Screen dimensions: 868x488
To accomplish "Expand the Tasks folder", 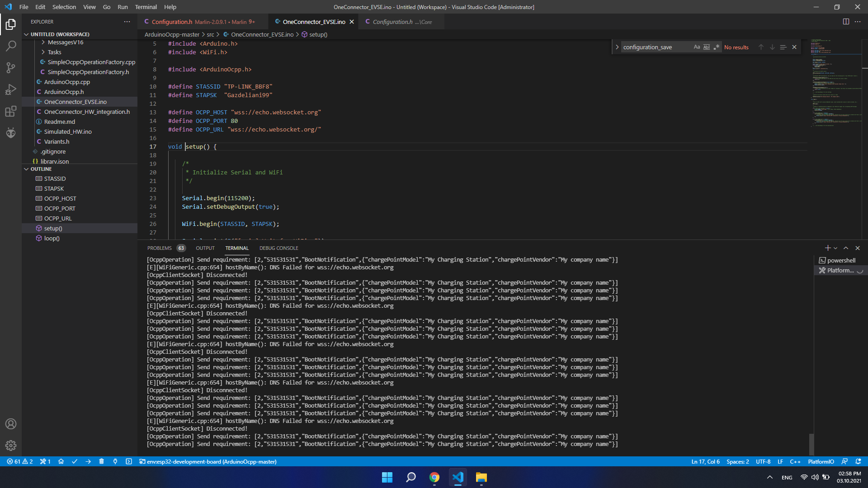I will click(80, 52).
